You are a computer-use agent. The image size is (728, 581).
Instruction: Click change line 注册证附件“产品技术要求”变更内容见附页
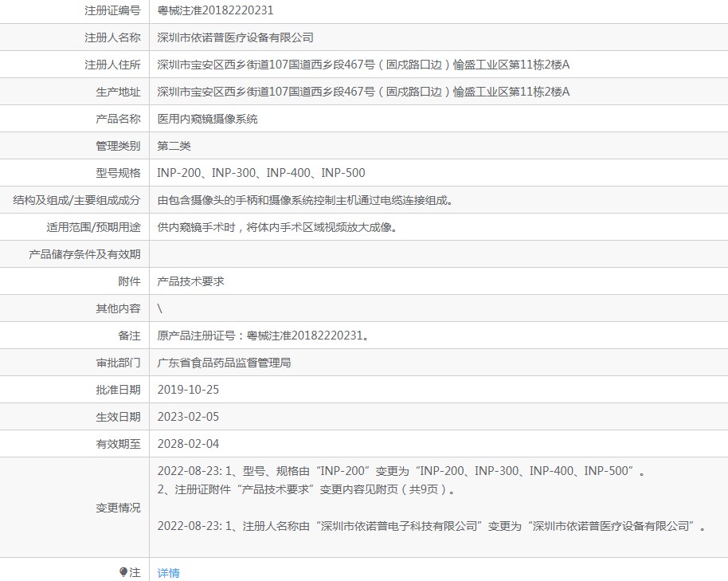(x=306, y=489)
